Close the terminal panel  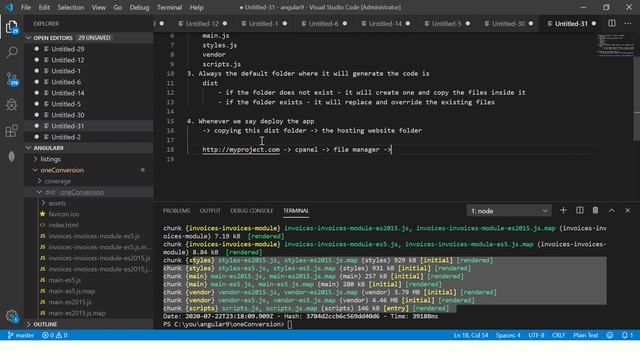pos(627,211)
